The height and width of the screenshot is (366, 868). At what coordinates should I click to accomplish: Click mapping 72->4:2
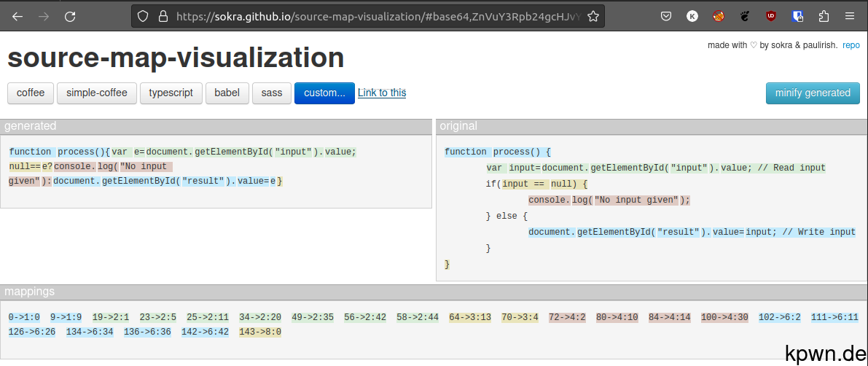[568, 317]
